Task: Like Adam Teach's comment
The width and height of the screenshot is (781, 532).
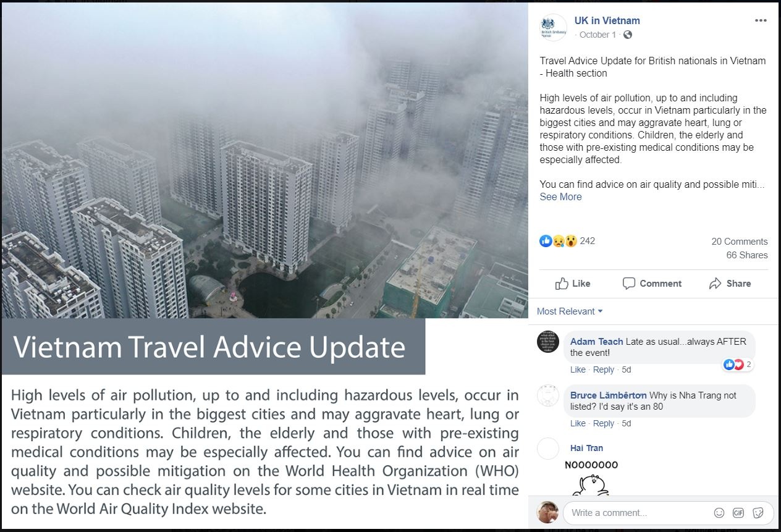Action: click(578, 369)
